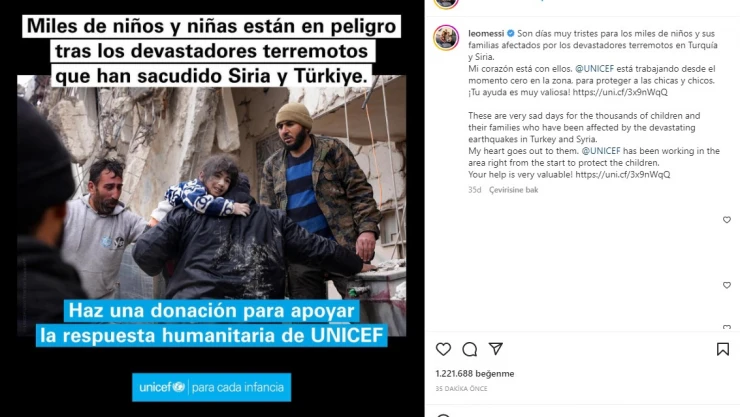Click the "35 DAKİKA ÖNCE" post time

pyautogui.click(x=461, y=389)
